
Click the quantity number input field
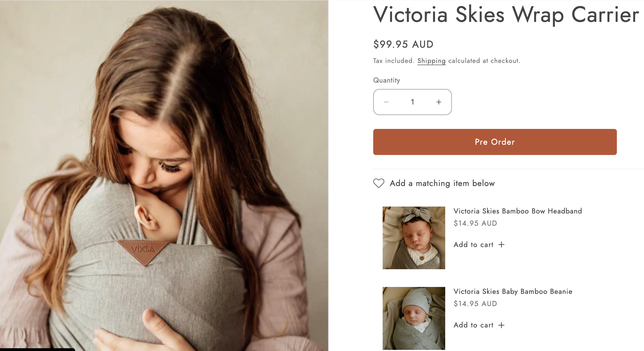(412, 102)
